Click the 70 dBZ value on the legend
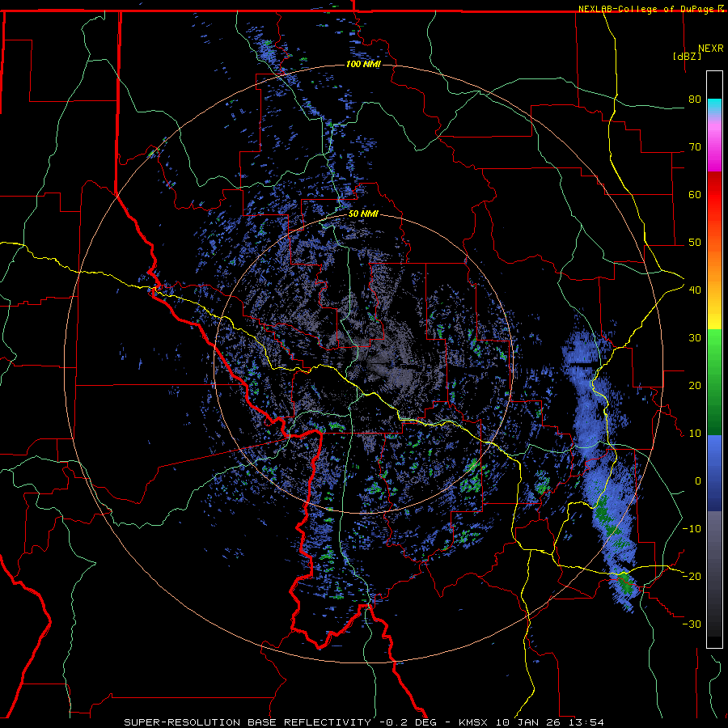Viewport: 728px width, 728px height. tap(695, 146)
